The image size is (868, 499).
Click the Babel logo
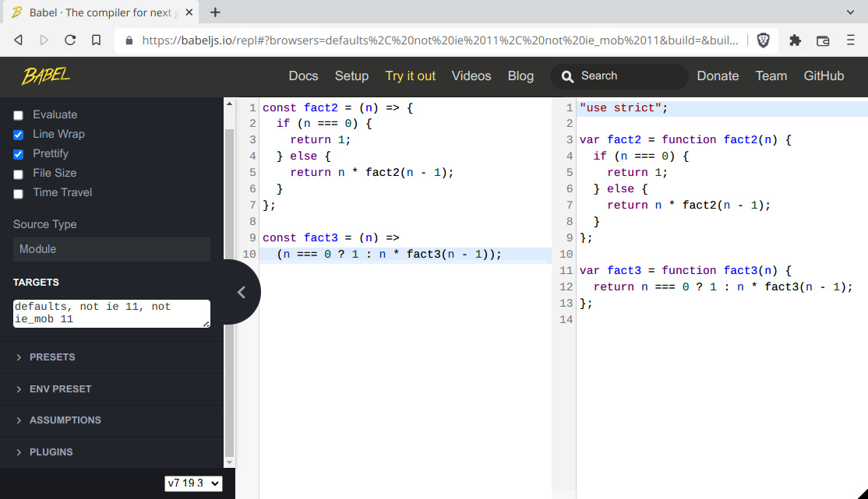click(x=44, y=76)
